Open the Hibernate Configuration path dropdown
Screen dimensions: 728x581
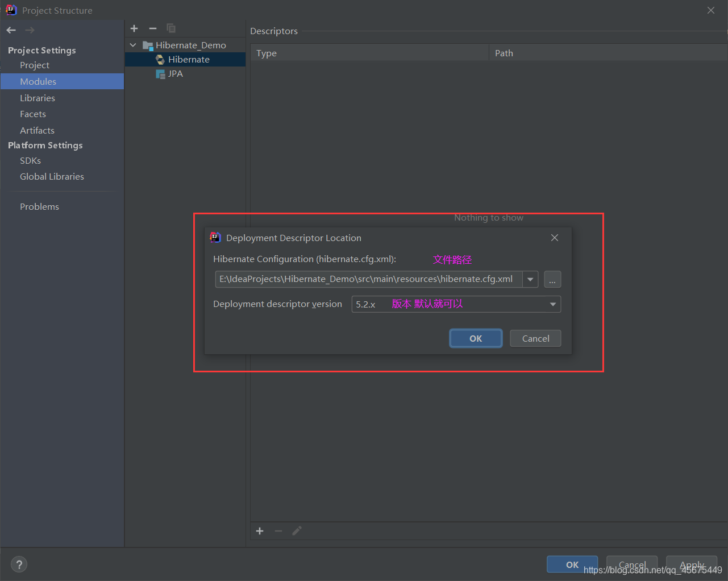tap(530, 279)
